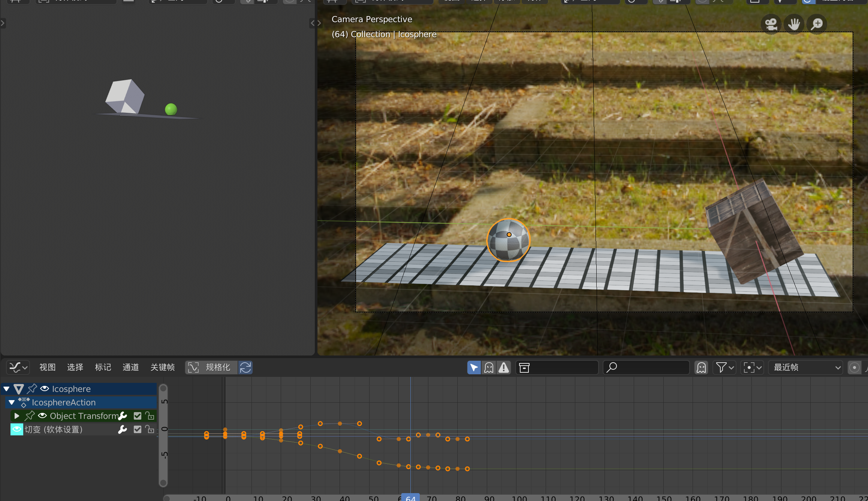868x501 pixels.
Task: Open the 最近帧 snapping dropdown
Action: click(x=806, y=367)
